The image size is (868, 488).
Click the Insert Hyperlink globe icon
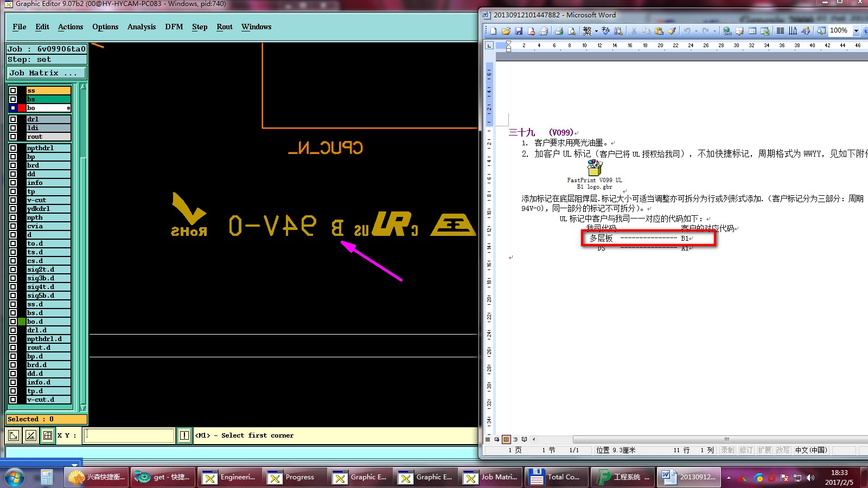coord(727,31)
